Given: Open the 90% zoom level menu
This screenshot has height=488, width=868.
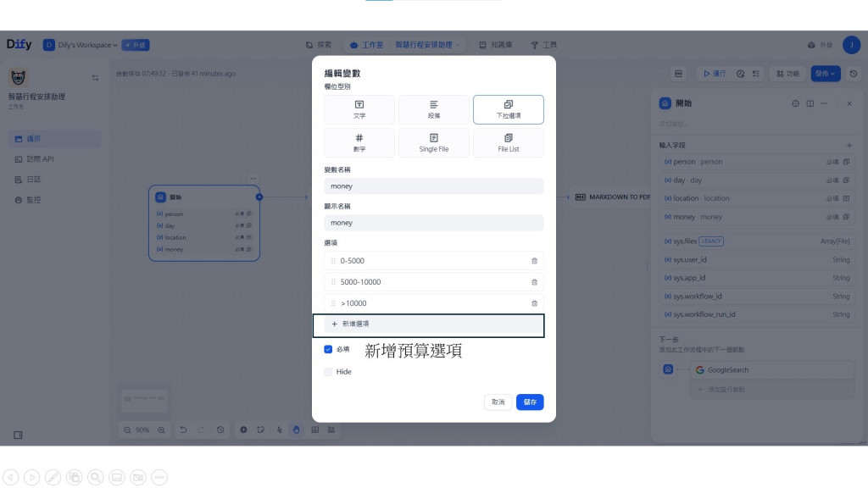Looking at the screenshot, I should tap(142, 430).
